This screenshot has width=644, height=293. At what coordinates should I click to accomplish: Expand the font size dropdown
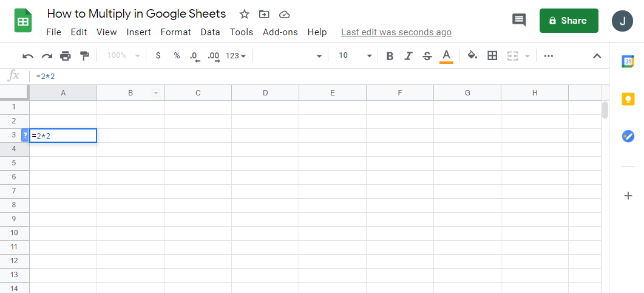pos(368,56)
